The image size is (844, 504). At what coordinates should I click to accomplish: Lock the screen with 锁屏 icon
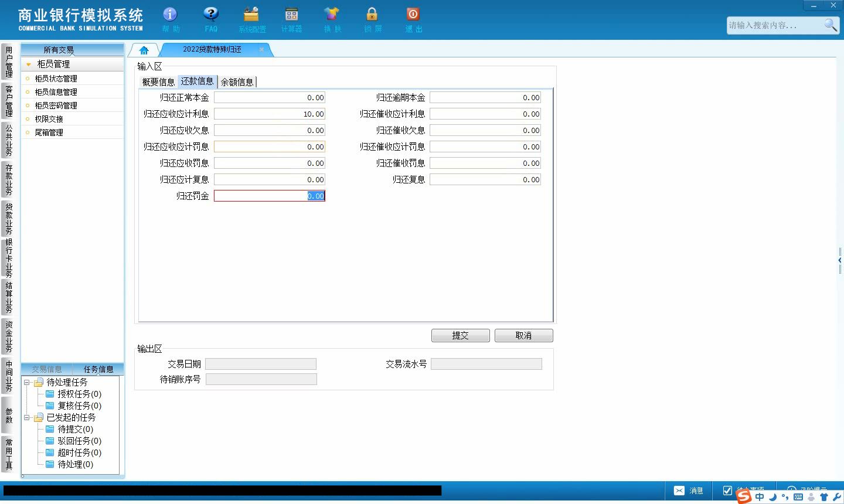pos(372,14)
